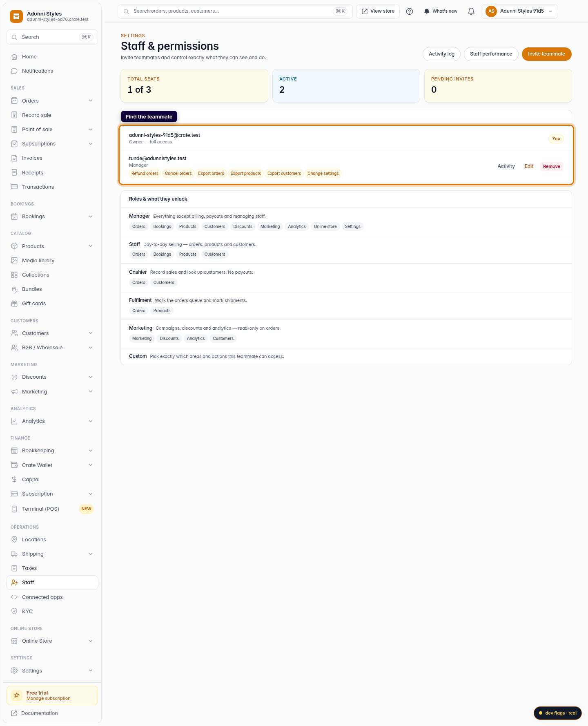Click the Locations pin icon

tap(14, 540)
